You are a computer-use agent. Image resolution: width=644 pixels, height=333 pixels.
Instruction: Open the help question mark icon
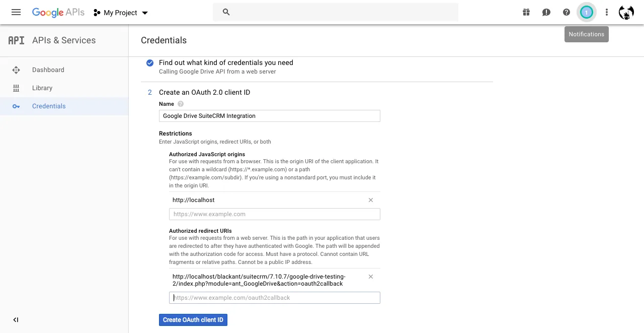(567, 12)
